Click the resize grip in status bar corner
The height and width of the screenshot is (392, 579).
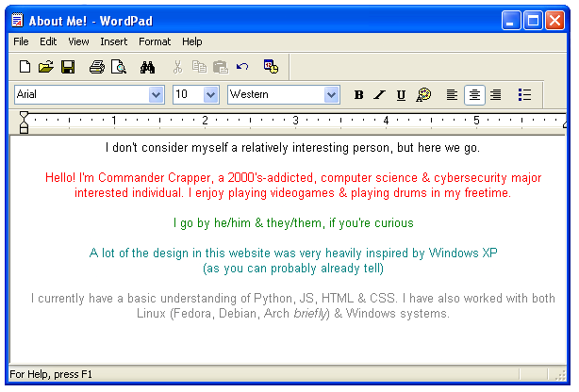pos(560,375)
